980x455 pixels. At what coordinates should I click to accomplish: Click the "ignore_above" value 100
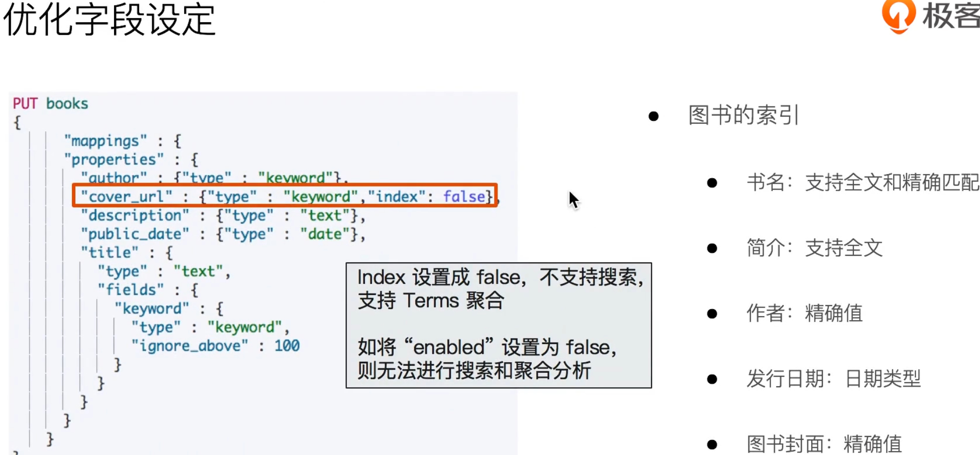point(287,346)
